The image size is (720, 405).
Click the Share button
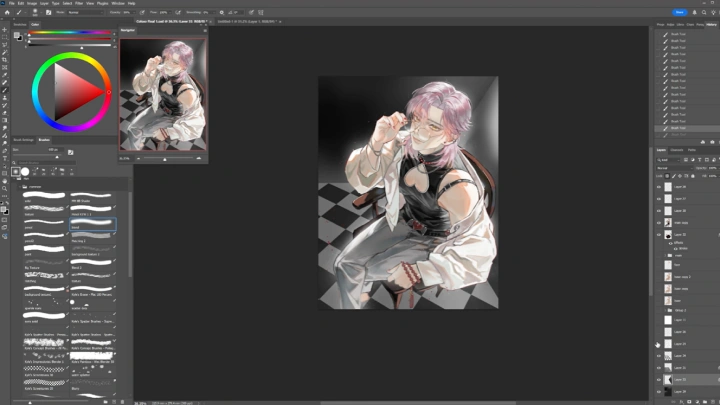coord(680,12)
